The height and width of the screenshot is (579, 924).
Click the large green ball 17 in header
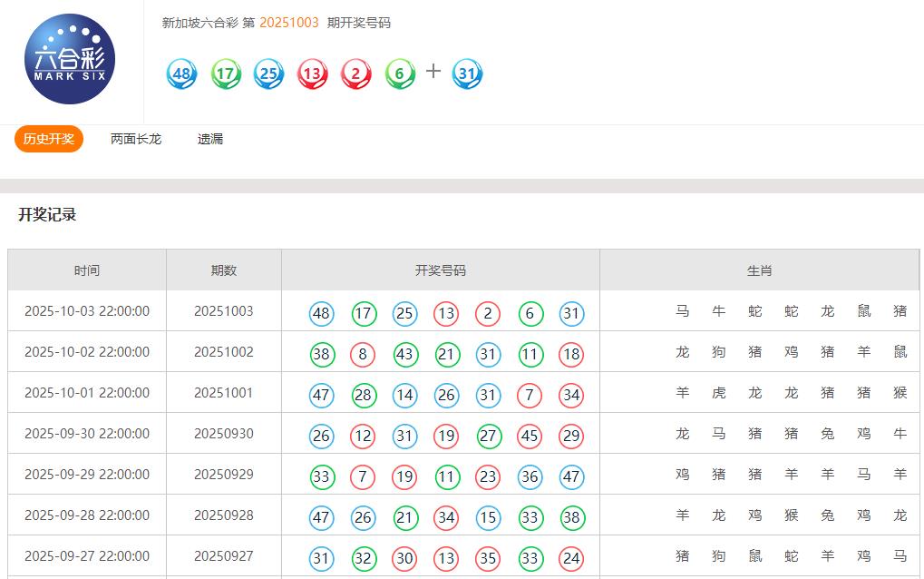(226, 74)
